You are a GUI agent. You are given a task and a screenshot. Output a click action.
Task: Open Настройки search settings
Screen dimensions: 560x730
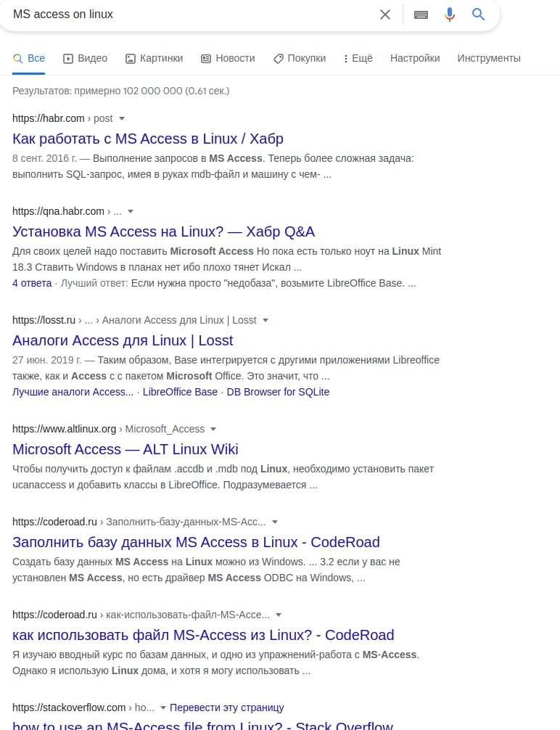[415, 58]
